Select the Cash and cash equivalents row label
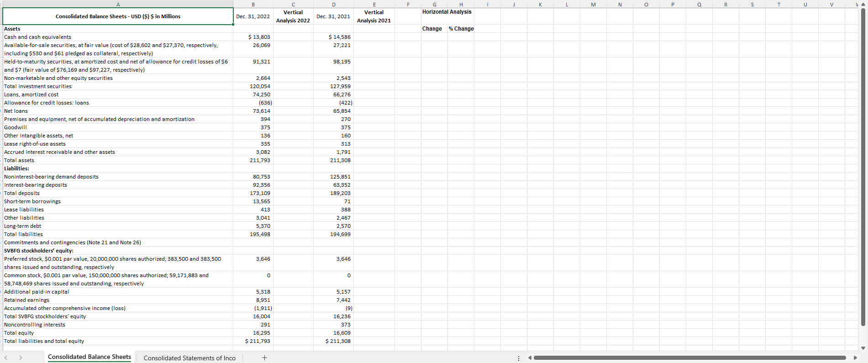Image resolution: width=868 pixels, height=363 pixels. tap(118, 37)
